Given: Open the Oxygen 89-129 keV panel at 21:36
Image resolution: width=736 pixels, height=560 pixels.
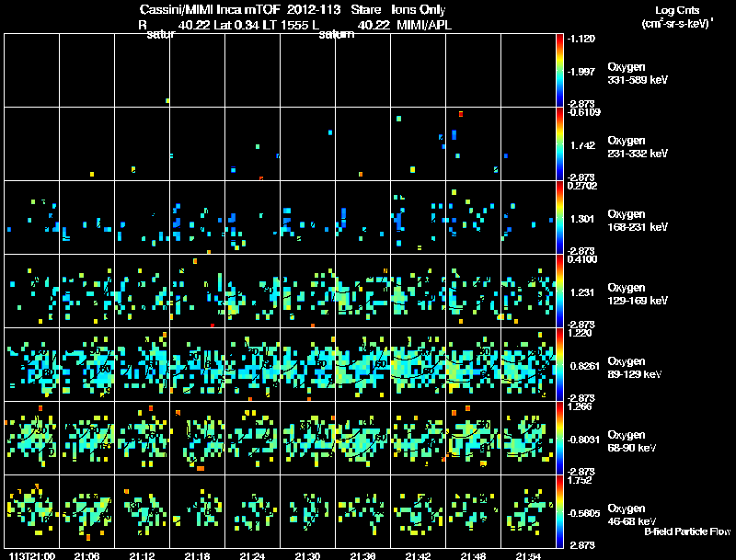Looking at the screenshot, I should pyautogui.click(x=362, y=365).
